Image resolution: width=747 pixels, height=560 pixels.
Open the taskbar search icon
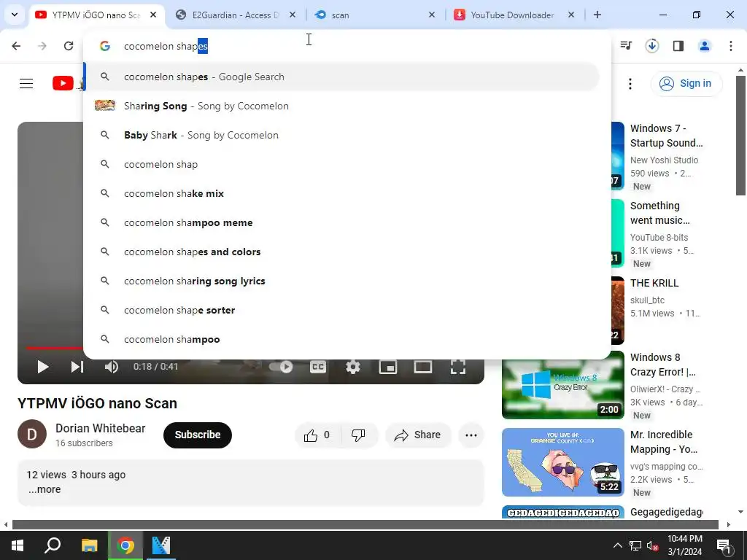[53, 545]
